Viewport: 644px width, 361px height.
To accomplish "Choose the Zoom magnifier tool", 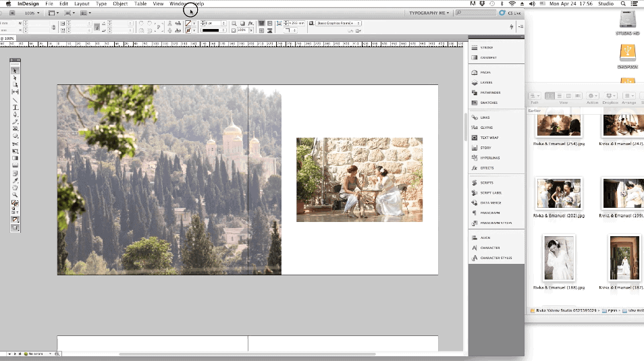I will 15,194.
